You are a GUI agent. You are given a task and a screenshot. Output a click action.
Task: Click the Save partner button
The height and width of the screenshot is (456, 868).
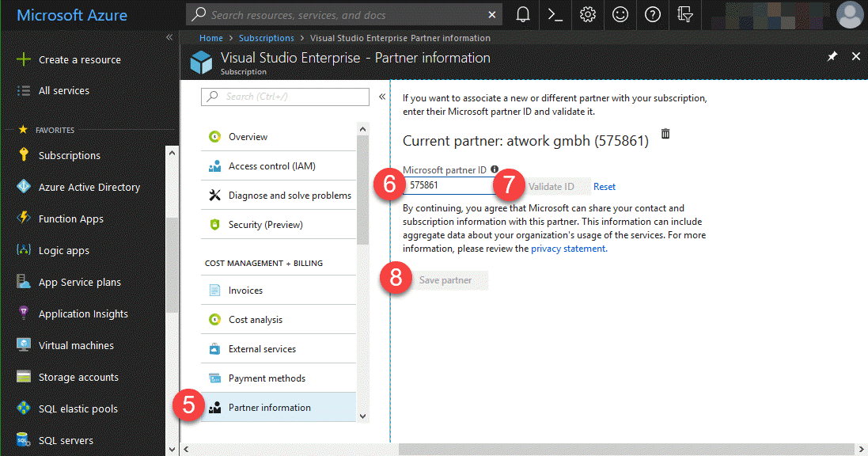coord(445,280)
